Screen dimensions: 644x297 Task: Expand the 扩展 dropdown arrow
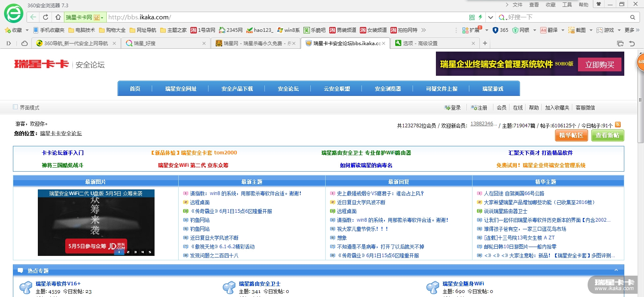coord(487,30)
